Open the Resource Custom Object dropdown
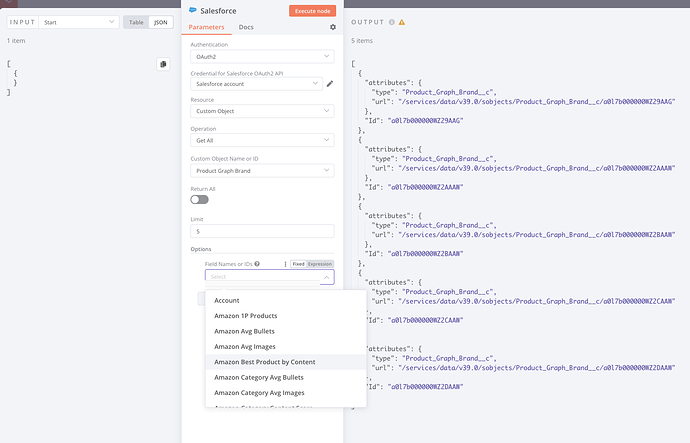 click(x=262, y=111)
